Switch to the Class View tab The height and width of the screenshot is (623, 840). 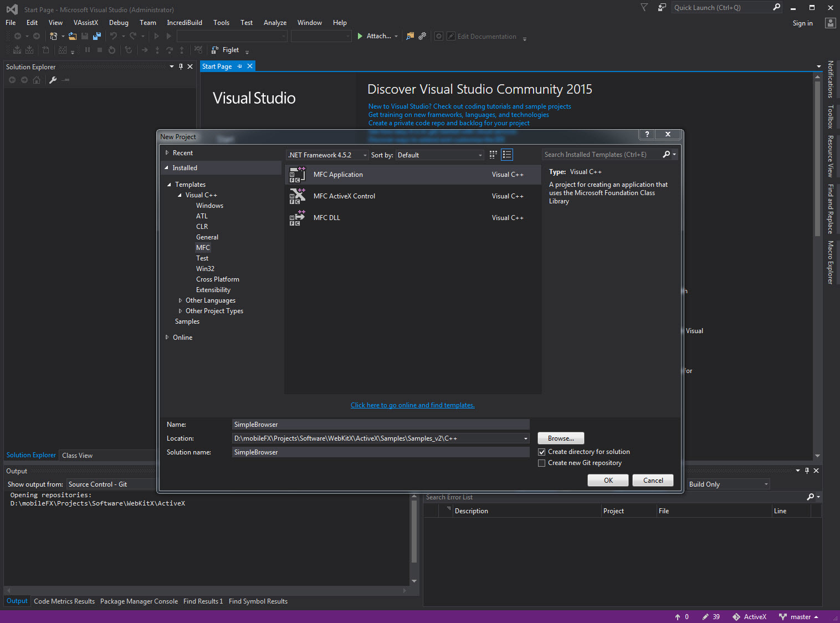click(77, 455)
